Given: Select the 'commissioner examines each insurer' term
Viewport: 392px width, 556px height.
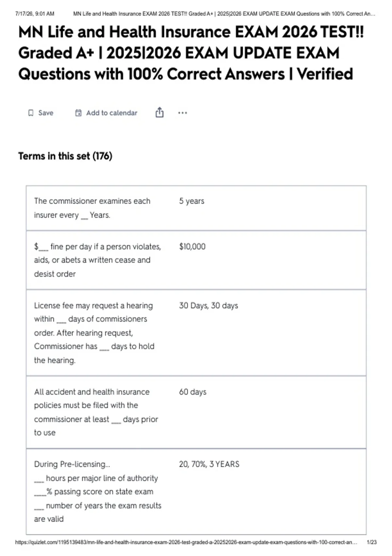Looking at the screenshot, I should (92, 208).
